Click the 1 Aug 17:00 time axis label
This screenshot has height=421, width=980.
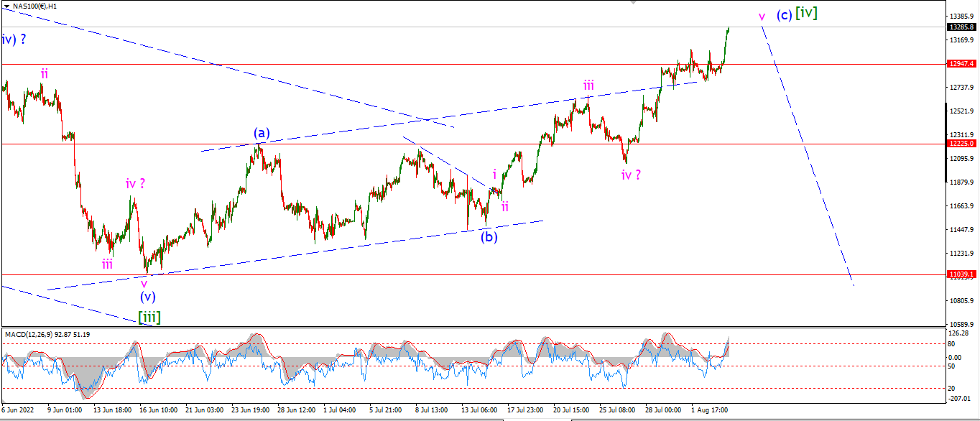pyautogui.click(x=708, y=410)
